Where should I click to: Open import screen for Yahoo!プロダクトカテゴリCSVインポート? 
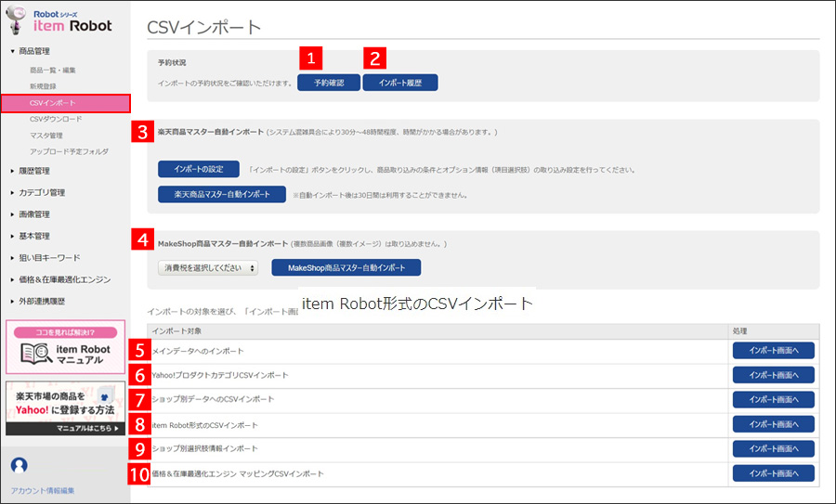tap(774, 375)
